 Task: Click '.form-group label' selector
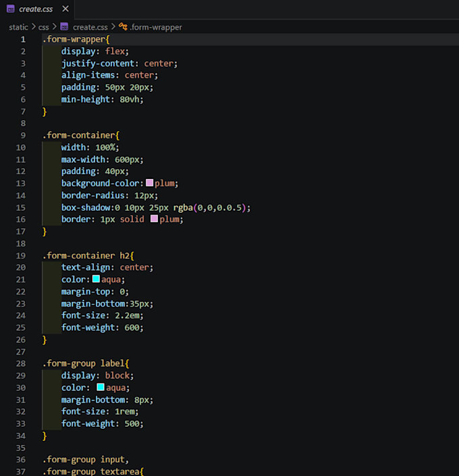pyautogui.click(x=84, y=364)
